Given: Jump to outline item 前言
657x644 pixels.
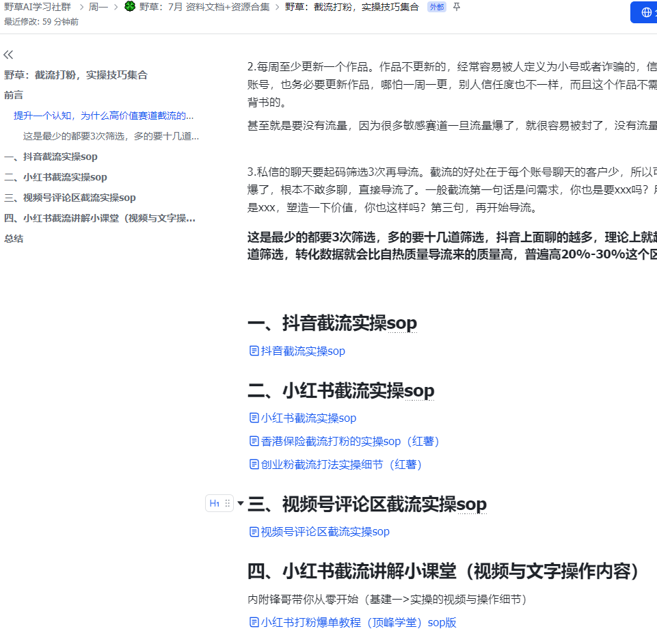Looking at the screenshot, I should pos(14,95).
